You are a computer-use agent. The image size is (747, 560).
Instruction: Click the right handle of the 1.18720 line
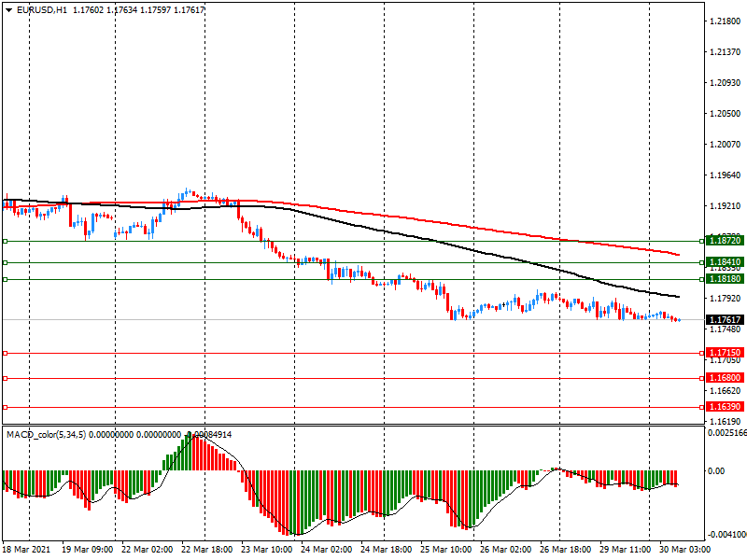[x=700, y=241]
